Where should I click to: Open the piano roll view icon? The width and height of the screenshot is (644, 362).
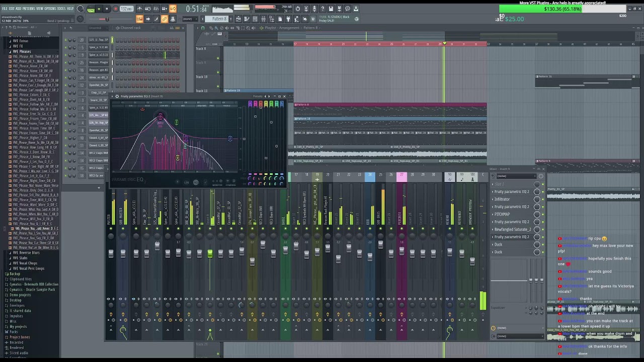pyautogui.click(x=247, y=19)
